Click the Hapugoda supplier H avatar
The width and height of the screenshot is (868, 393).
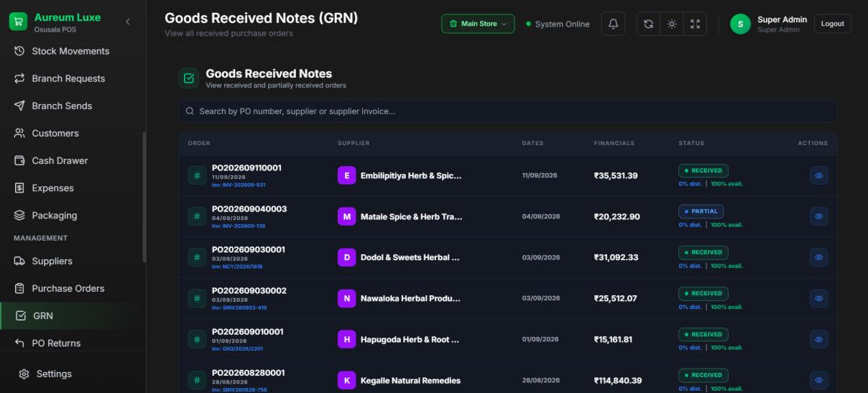[x=347, y=339]
